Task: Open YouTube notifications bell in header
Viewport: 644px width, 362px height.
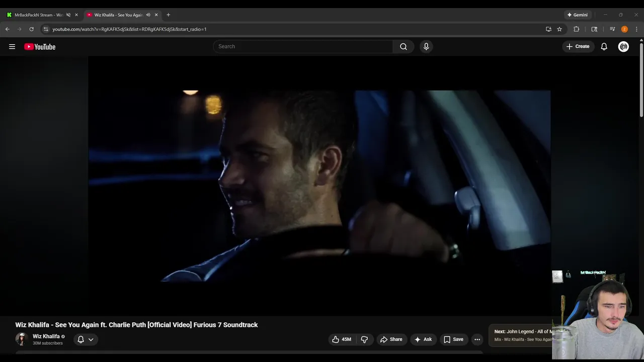Action: coord(604,47)
